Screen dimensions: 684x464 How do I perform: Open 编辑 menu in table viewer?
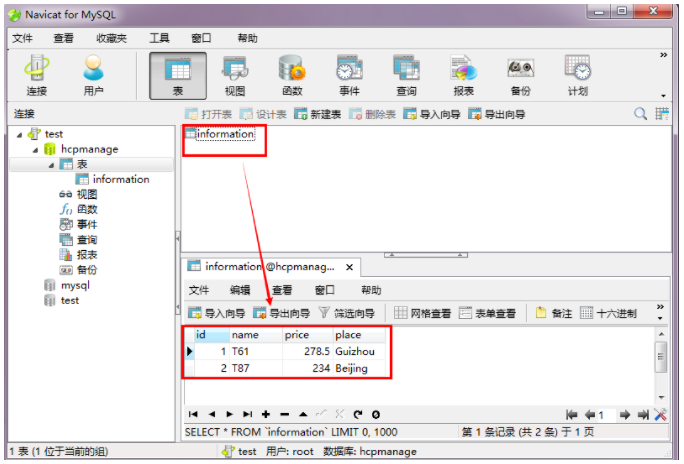(240, 290)
